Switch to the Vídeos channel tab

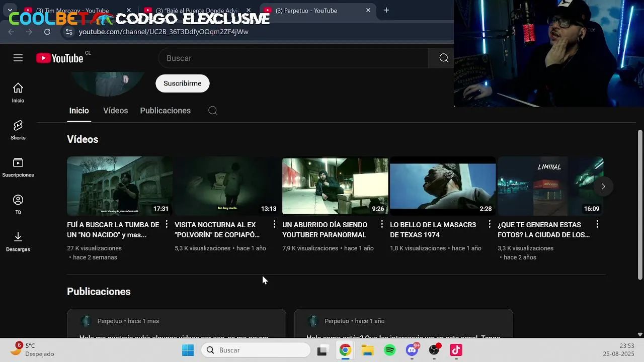click(115, 111)
